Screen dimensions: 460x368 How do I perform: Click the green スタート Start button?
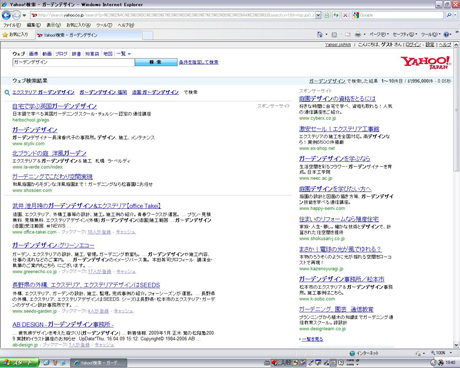click(x=19, y=362)
